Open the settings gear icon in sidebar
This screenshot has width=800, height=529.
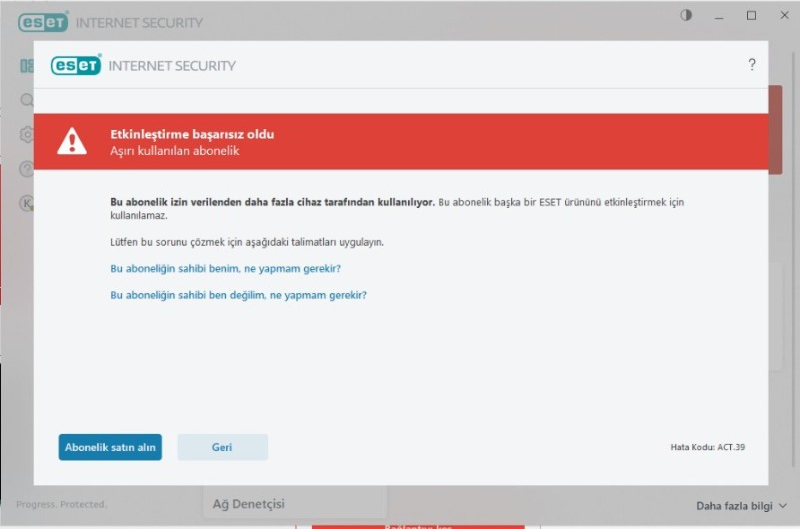click(26, 134)
